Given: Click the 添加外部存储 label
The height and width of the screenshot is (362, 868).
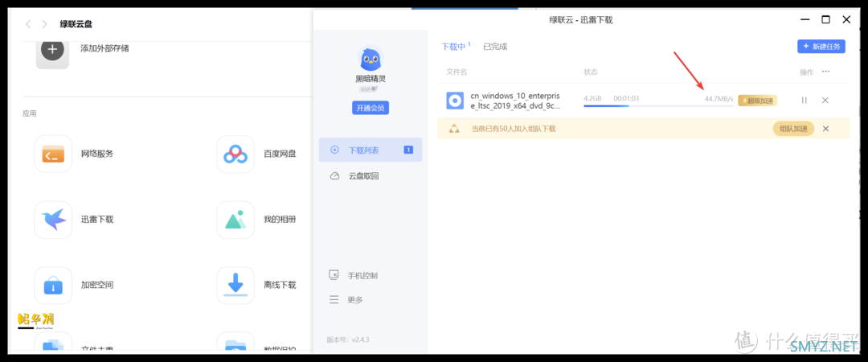Looking at the screenshot, I should click(105, 48).
